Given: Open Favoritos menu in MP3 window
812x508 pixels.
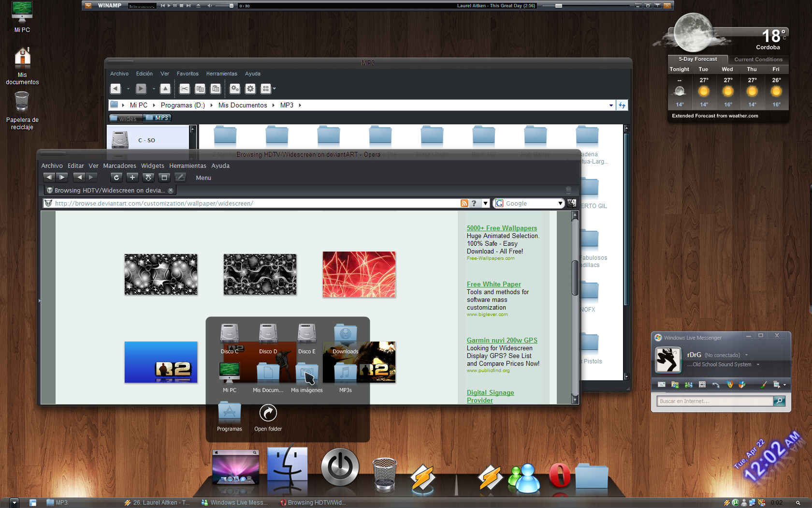Looking at the screenshot, I should [188, 74].
